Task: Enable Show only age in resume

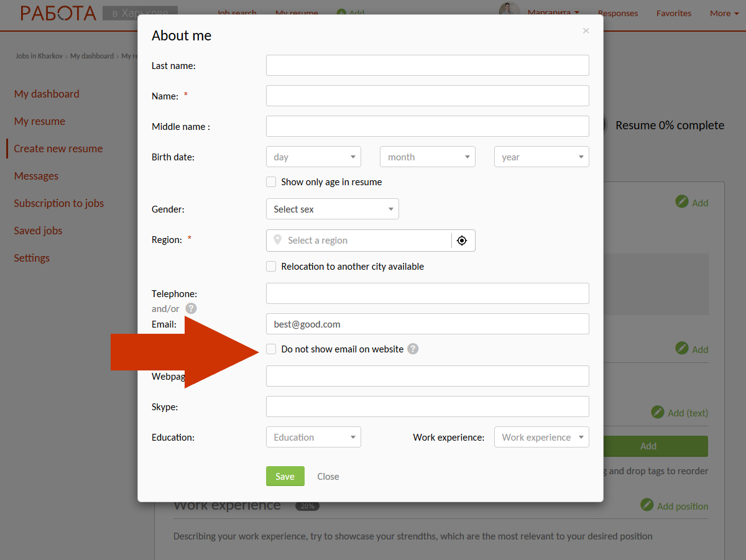Action: point(271,182)
